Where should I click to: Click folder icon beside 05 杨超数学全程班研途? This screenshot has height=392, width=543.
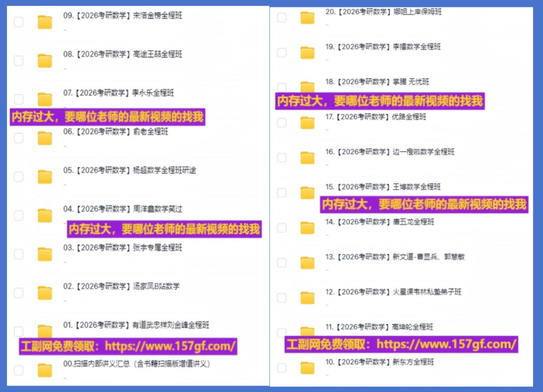[45, 177]
